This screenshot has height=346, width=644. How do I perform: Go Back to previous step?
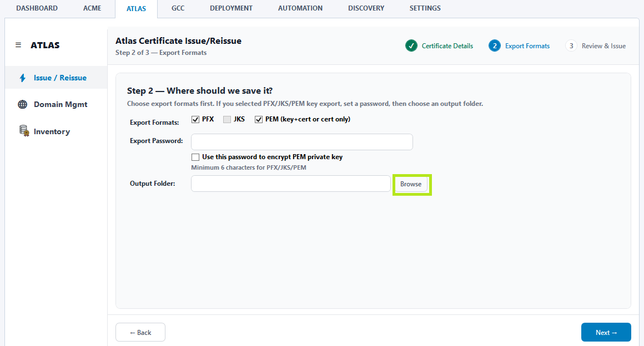pos(140,333)
